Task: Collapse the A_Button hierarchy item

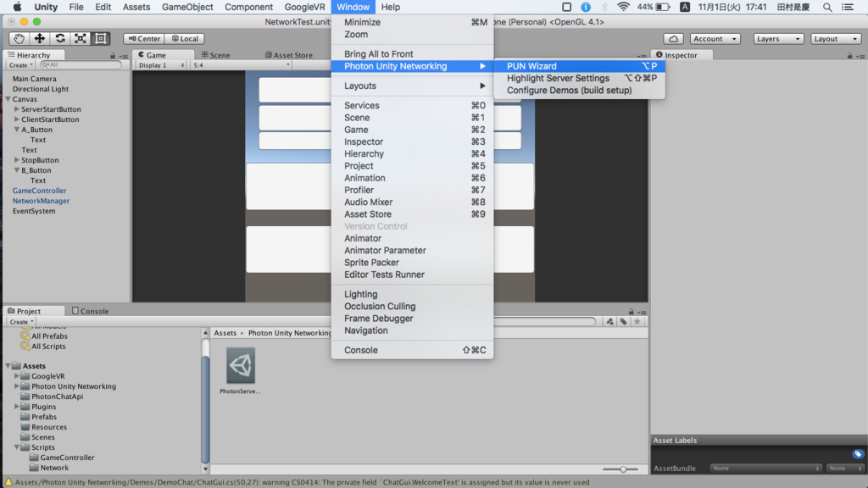Action: (17, 130)
